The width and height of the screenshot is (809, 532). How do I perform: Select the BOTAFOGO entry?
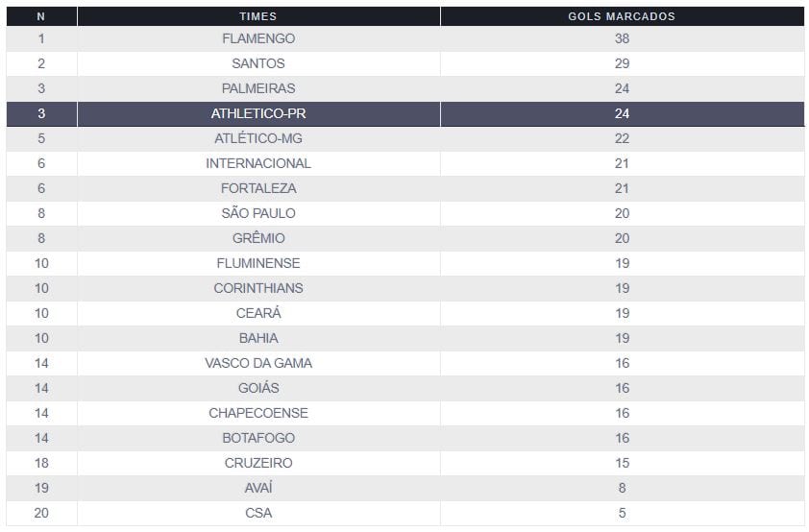pos(257,439)
